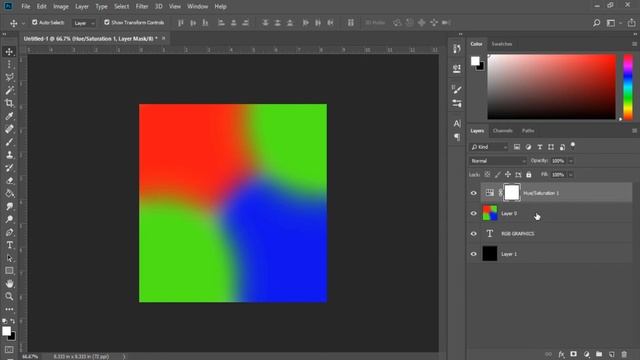Open the layer filter Kind dropdown

click(x=489, y=147)
